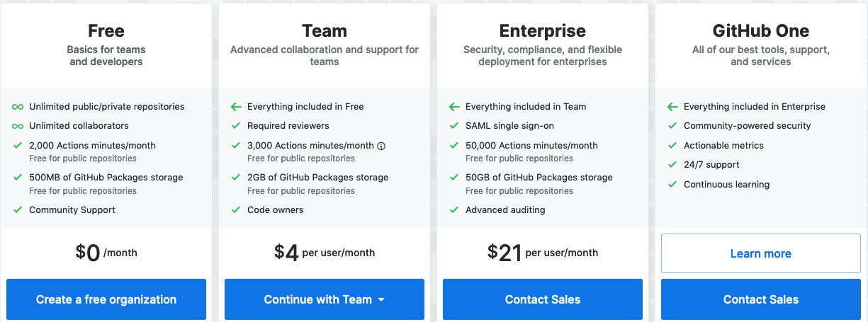Screen dimensions: 868x322
Task: Click Contact Sales under the Enterprise plan
Action: coord(543,299)
